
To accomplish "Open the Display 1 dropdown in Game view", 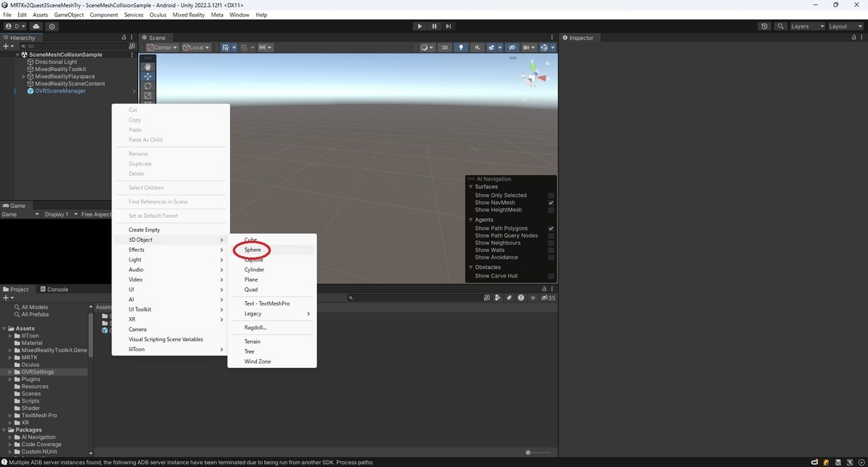I will [x=59, y=214].
